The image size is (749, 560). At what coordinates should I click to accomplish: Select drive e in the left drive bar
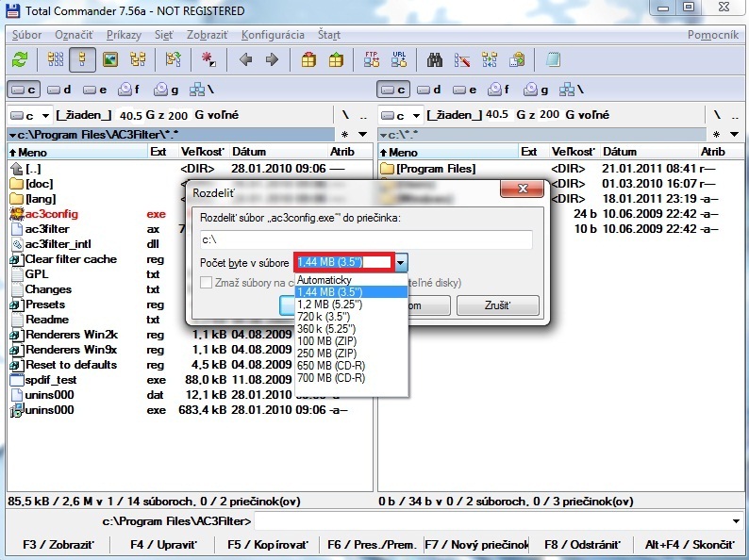click(x=94, y=90)
